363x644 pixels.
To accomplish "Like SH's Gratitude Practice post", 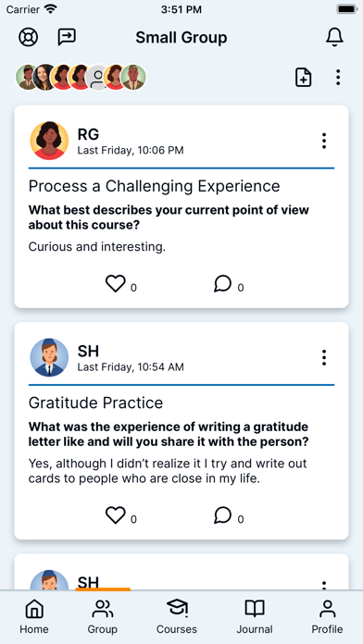I will point(116,515).
